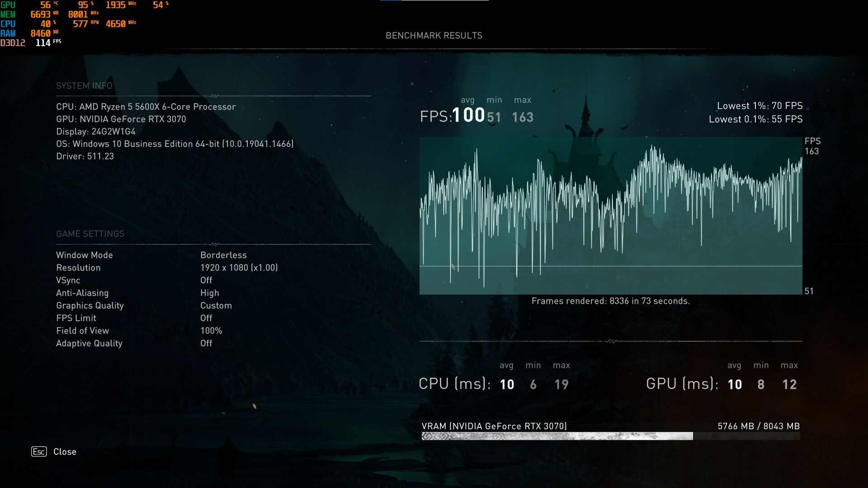Click the graph top axis label 163
This screenshot has width=868, height=488.
[x=811, y=151]
